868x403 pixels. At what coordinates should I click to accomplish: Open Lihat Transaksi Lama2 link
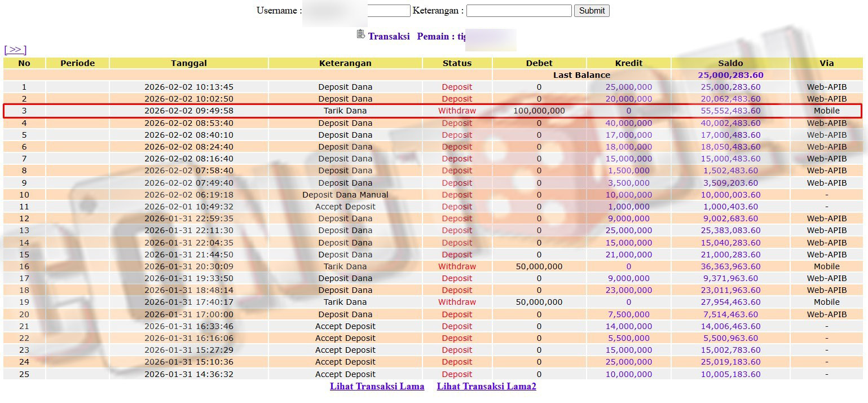click(486, 387)
